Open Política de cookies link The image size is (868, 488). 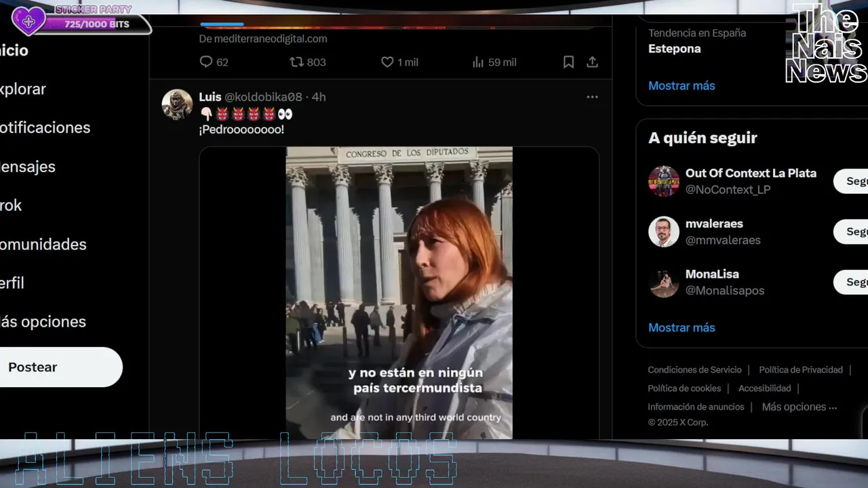[x=684, y=388]
